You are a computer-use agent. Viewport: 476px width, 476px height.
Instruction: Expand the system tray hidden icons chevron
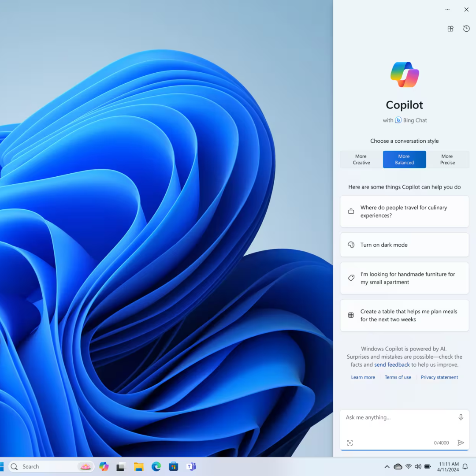point(387,467)
